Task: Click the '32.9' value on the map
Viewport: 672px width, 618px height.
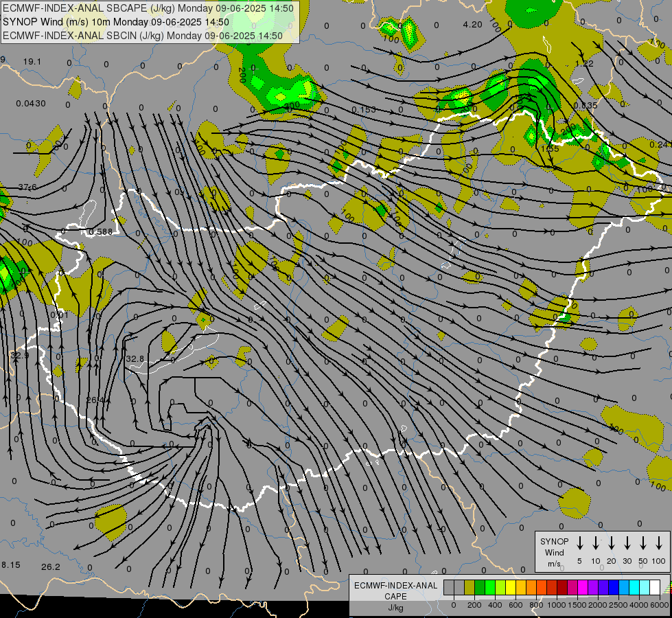Action: [20, 356]
